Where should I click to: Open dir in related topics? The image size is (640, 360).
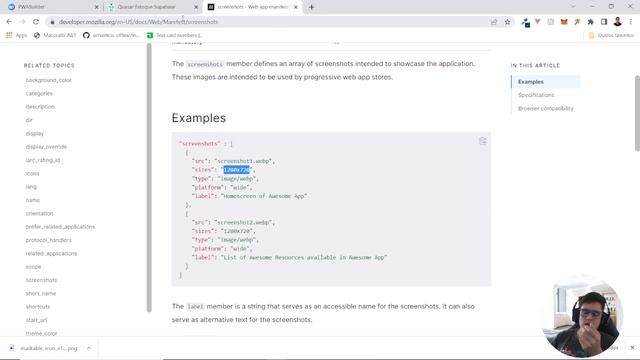click(x=29, y=120)
